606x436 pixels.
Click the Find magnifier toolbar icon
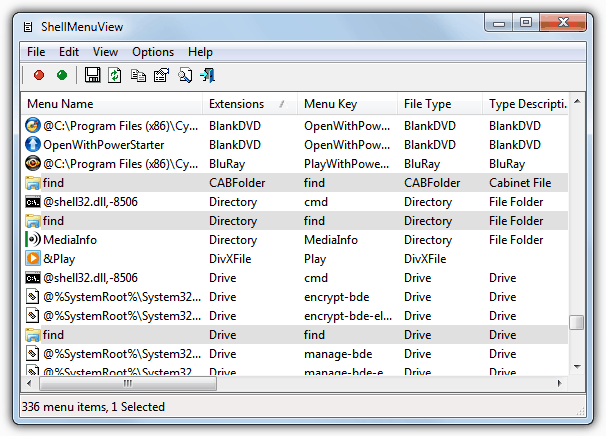(185, 75)
